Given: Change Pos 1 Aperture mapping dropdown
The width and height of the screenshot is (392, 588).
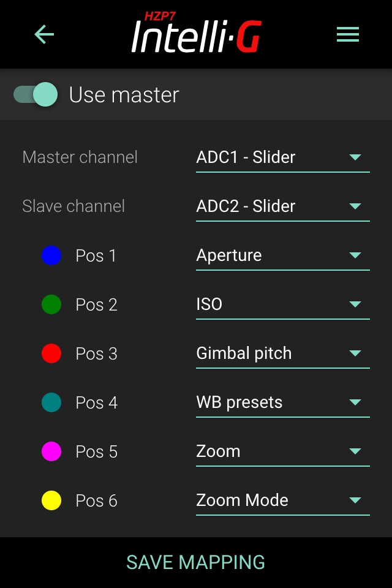Looking at the screenshot, I should coord(282,255).
